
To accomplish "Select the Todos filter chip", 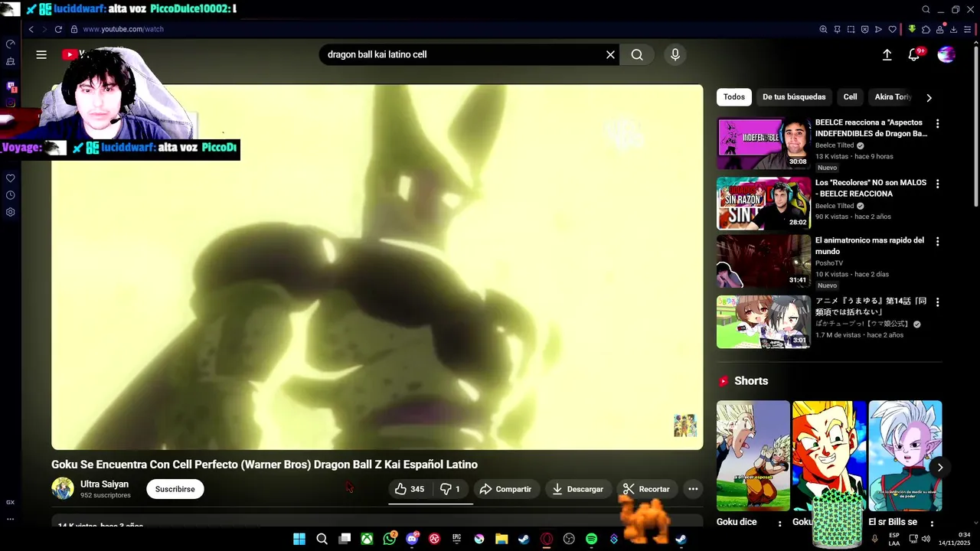I will [734, 97].
